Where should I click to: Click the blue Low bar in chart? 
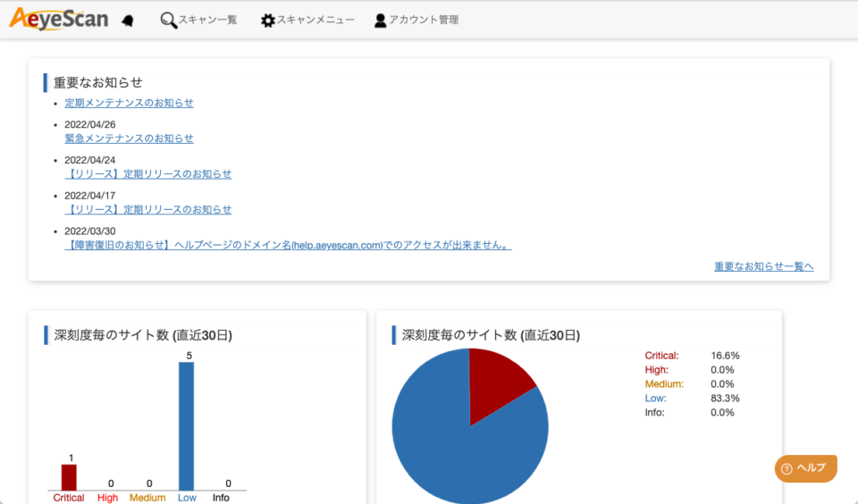tap(187, 426)
